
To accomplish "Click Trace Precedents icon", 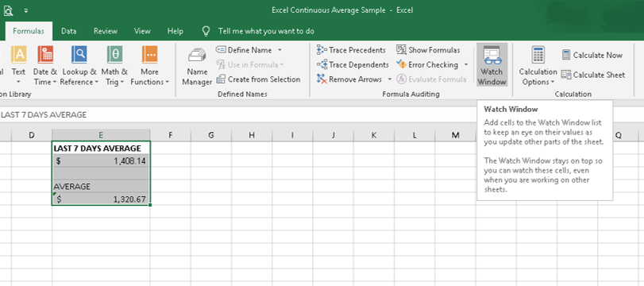I will pos(322,50).
